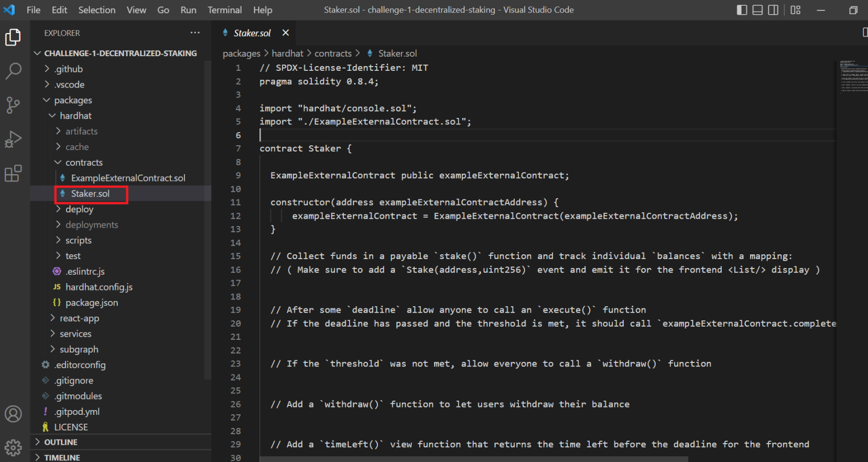
Task: Collapse the contracts folder
Action: click(x=58, y=162)
